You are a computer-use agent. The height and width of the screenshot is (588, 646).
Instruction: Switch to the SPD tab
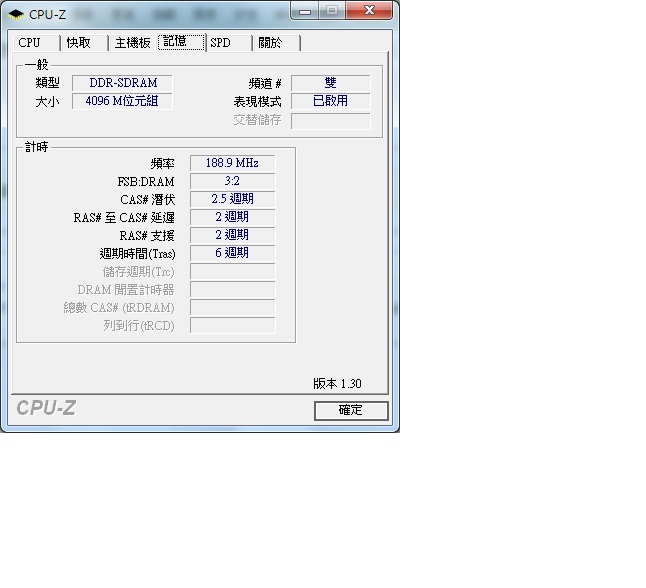(229, 42)
